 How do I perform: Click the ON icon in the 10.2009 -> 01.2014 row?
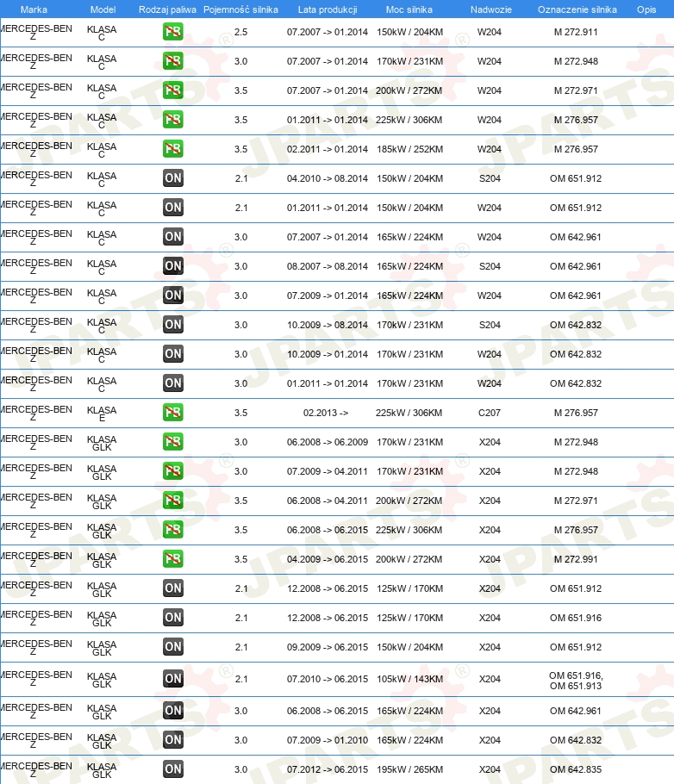[172, 354]
